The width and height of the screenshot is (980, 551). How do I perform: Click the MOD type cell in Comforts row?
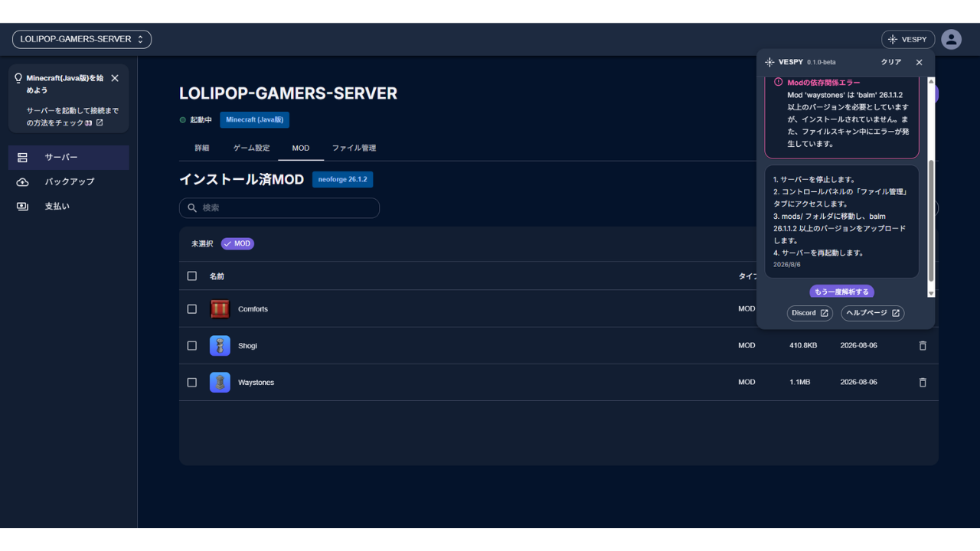tap(746, 309)
